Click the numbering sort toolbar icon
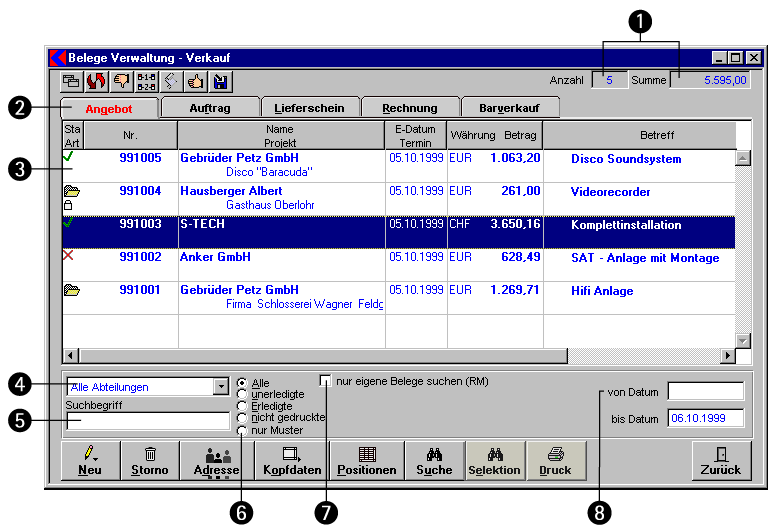The height and width of the screenshot is (532, 772). click(147, 82)
